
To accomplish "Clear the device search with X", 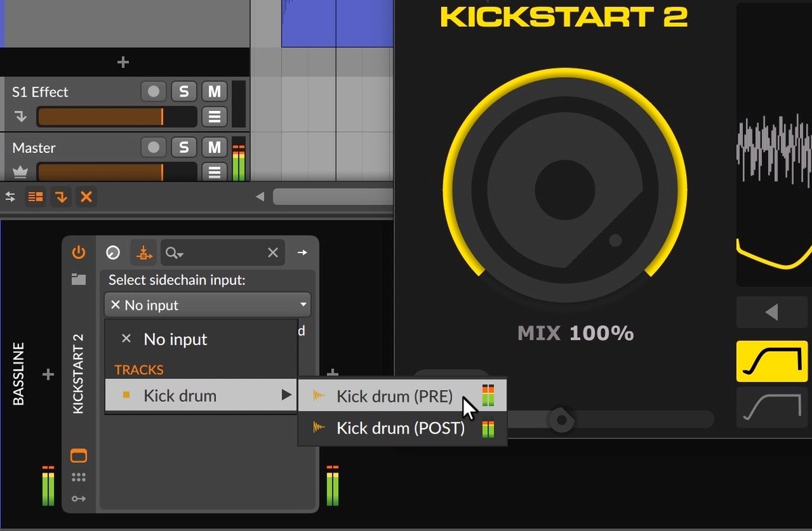I will click(x=273, y=252).
